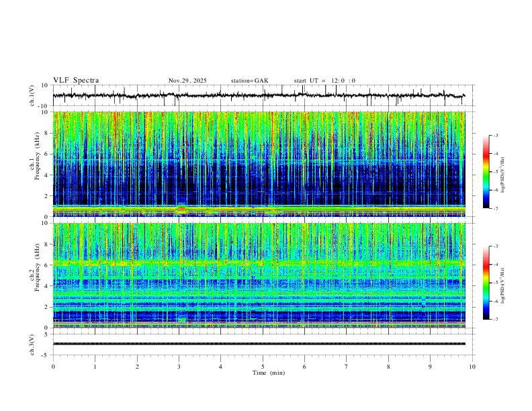This screenshot has height=411, width=532.
Task: Click the ch.2 spectrogram panel
Action: pos(259,275)
